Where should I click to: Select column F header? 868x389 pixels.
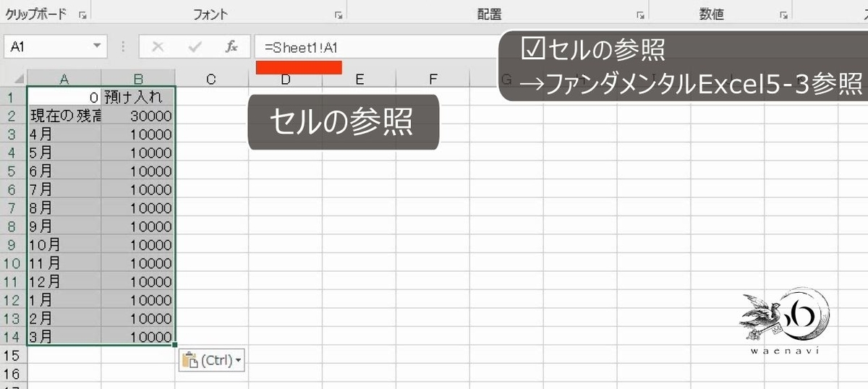pyautogui.click(x=433, y=79)
